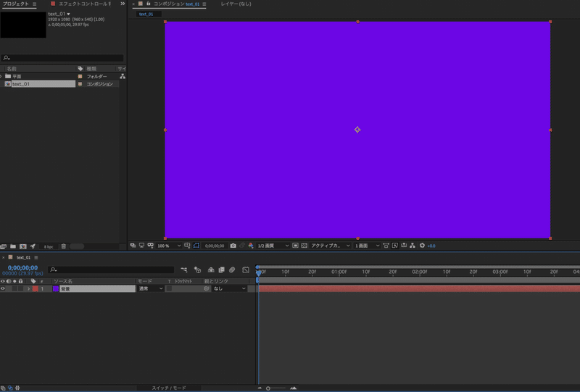Sort by the 種類 column header
This screenshot has height=392, width=580.
click(x=91, y=68)
